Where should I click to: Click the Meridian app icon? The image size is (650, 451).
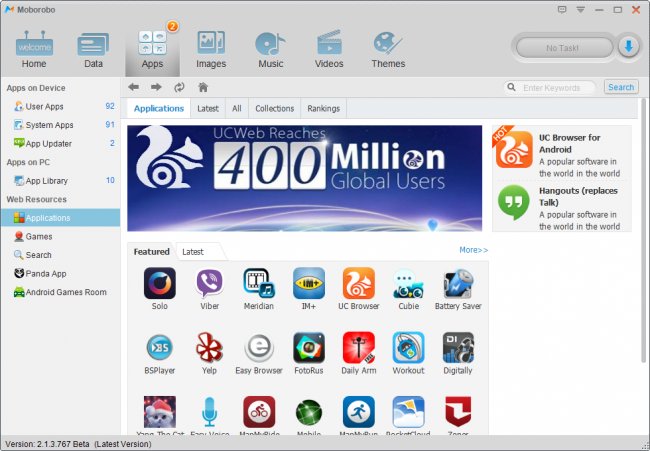point(259,283)
